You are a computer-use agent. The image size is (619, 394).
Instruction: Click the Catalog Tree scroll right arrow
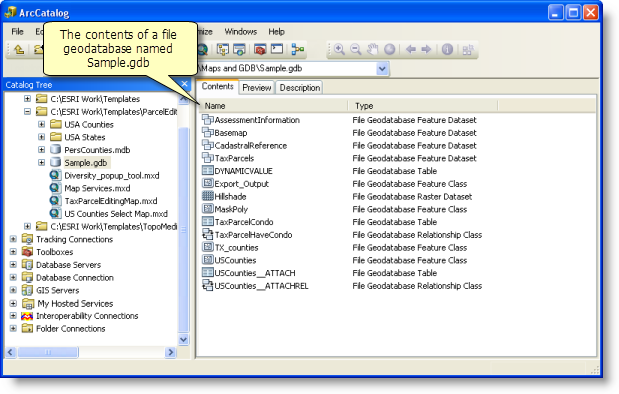tap(171, 352)
